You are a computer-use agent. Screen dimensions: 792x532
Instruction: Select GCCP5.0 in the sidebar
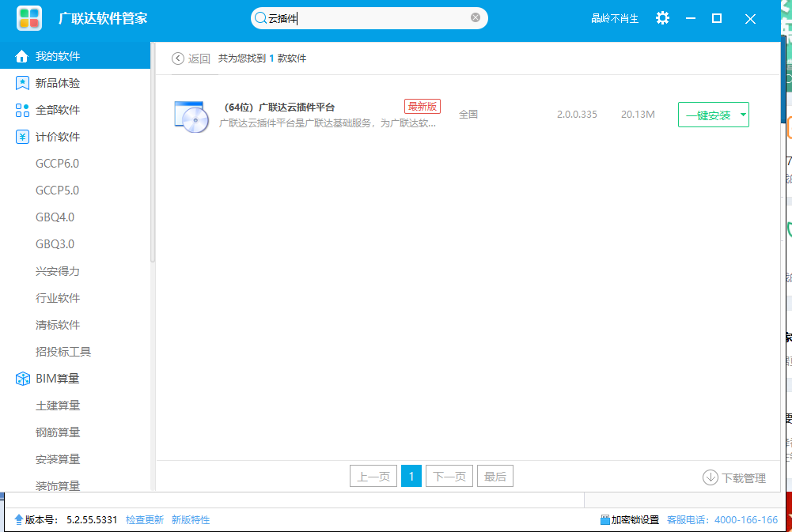coord(57,191)
